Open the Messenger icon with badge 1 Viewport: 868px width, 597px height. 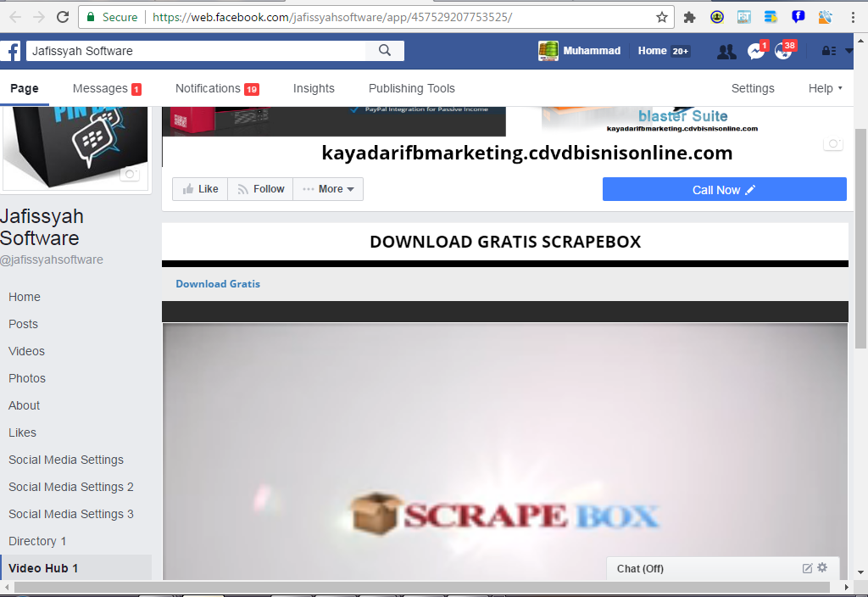coord(755,51)
